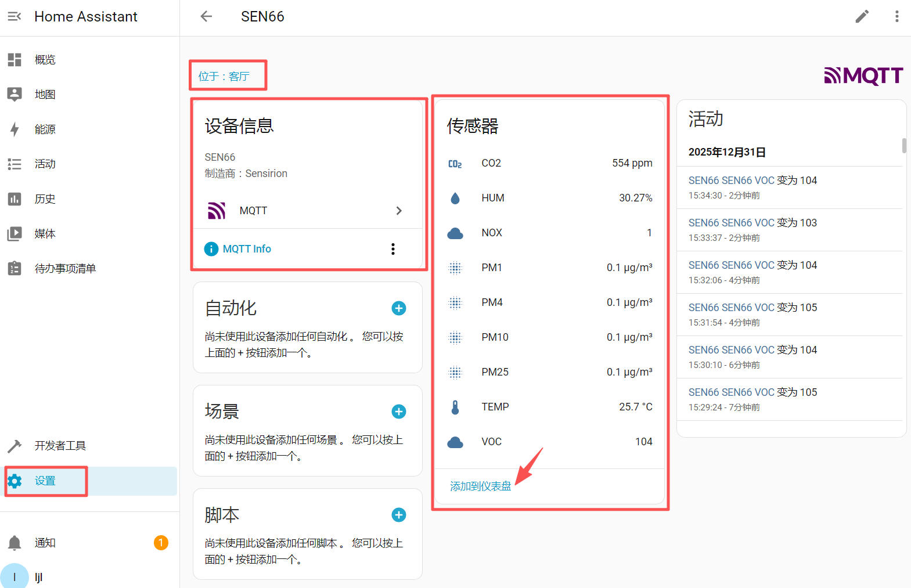Image resolution: width=911 pixels, height=588 pixels.
Task: Open the MQTT Info link
Action: 247,249
